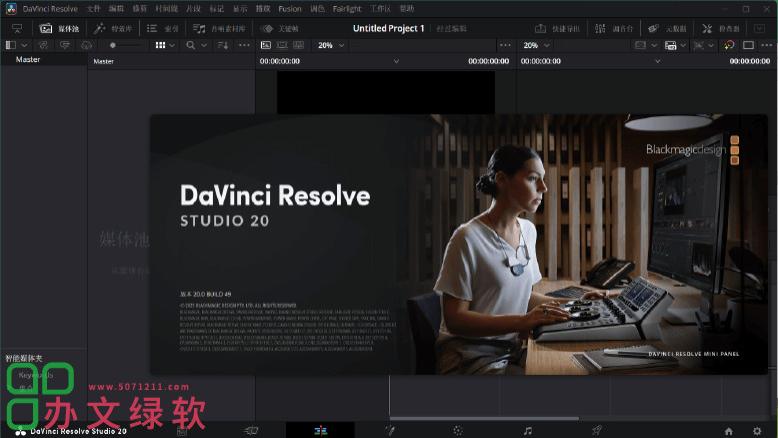Switch to the Edit page icon
778x438 pixels.
pos(321,430)
